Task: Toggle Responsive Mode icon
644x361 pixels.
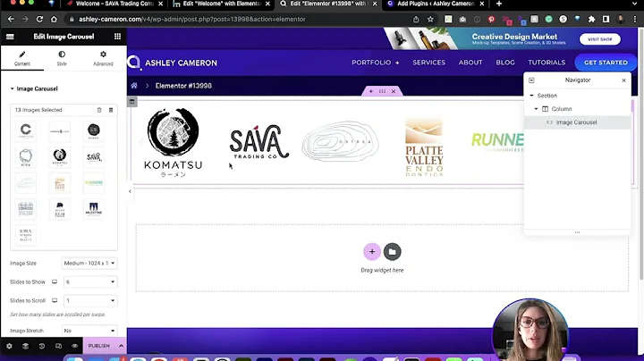Action: coord(58,346)
